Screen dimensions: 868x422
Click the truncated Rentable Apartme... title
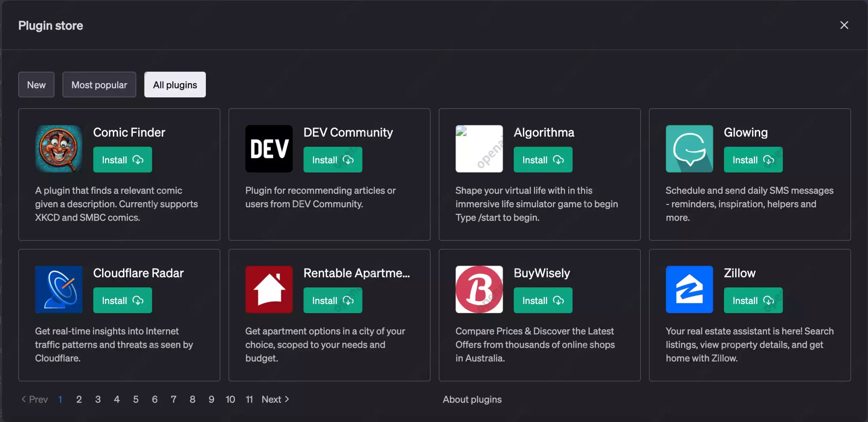(x=357, y=273)
